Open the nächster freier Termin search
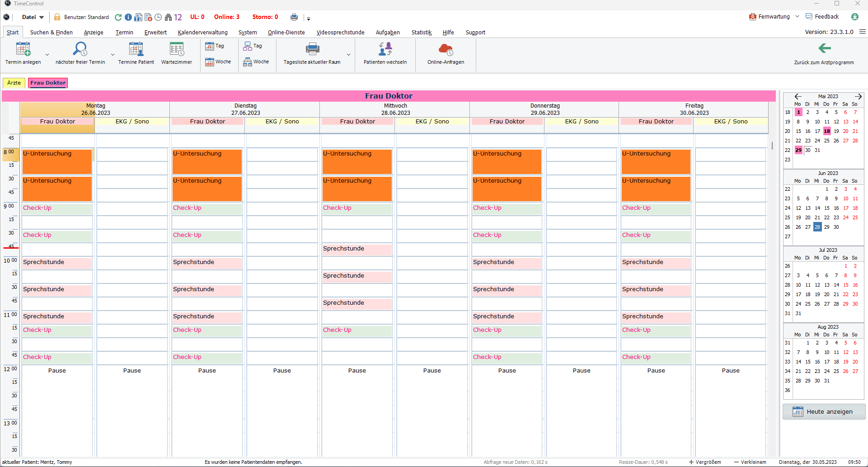 coord(80,49)
